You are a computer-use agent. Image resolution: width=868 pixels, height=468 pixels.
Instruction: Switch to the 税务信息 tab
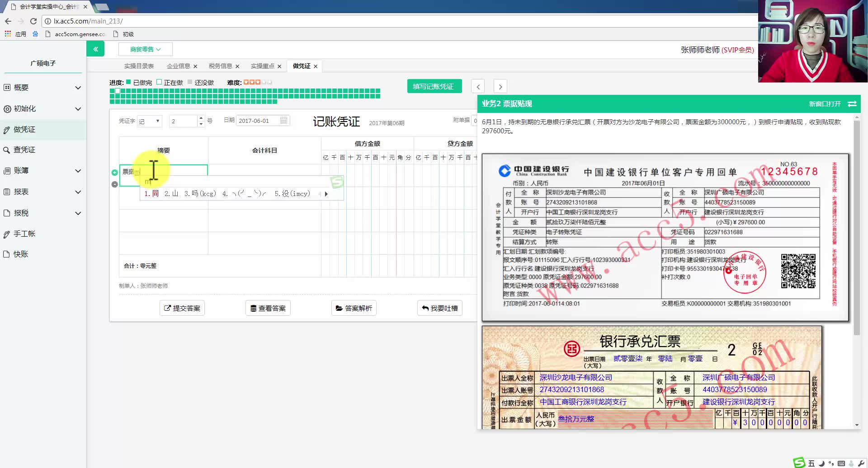pyautogui.click(x=221, y=66)
